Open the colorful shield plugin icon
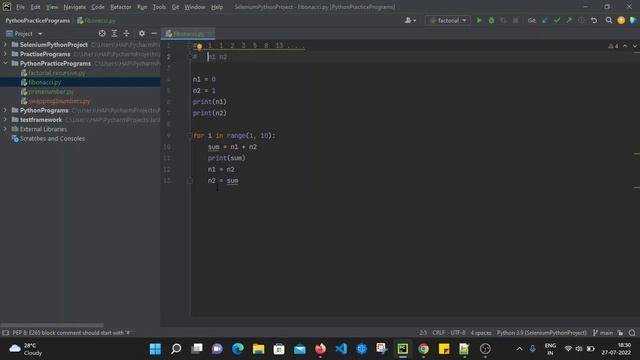 [633, 20]
